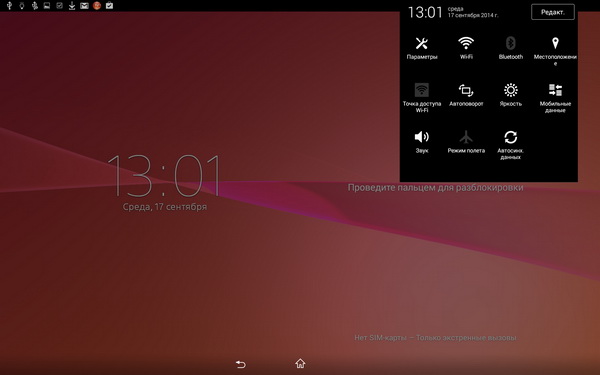This screenshot has width=600, height=375.
Task: Tap the panel date 17 сентября 2014
Action: point(473,15)
